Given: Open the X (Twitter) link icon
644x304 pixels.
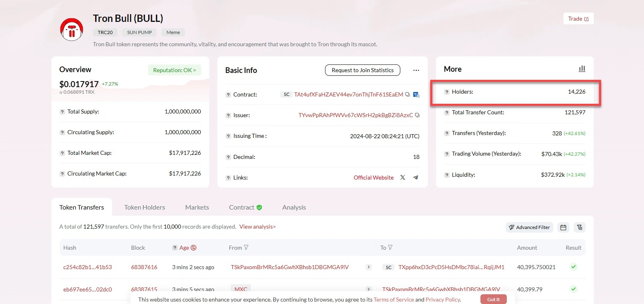Looking at the screenshot, I should 402,178.
